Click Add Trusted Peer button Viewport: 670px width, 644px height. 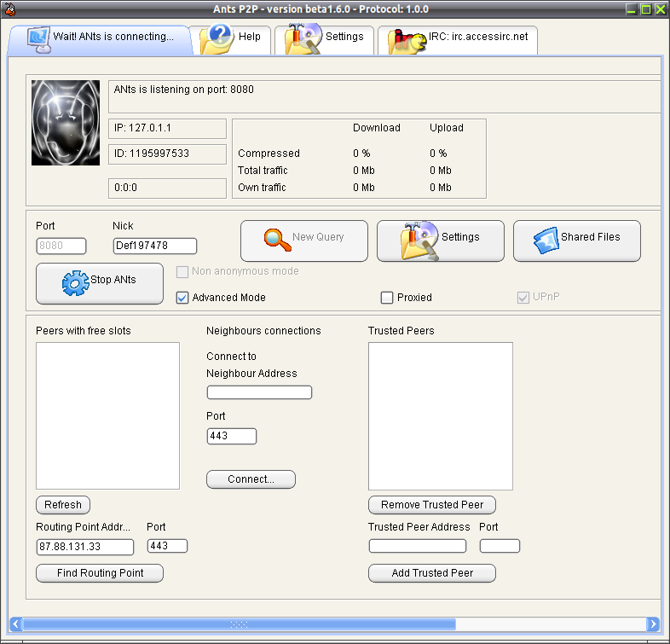(x=432, y=573)
